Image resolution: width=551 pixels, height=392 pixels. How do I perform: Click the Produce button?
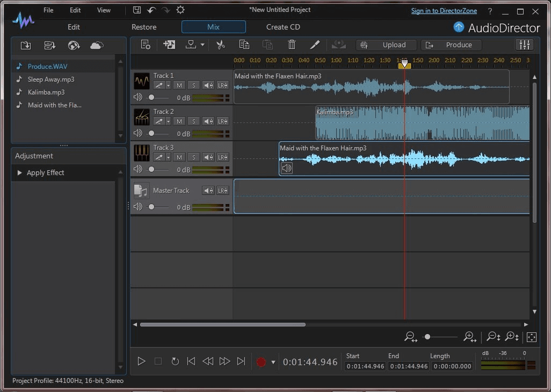coord(451,45)
